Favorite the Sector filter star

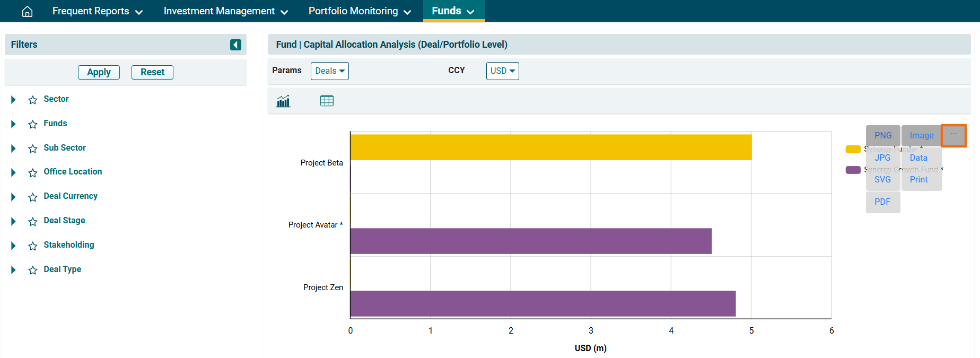(x=33, y=100)
